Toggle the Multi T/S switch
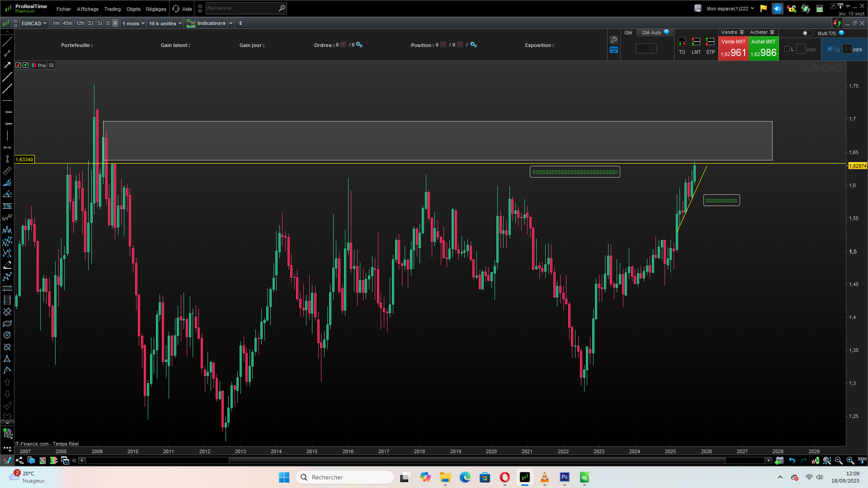The image size is (868, 488). (807, 33)
